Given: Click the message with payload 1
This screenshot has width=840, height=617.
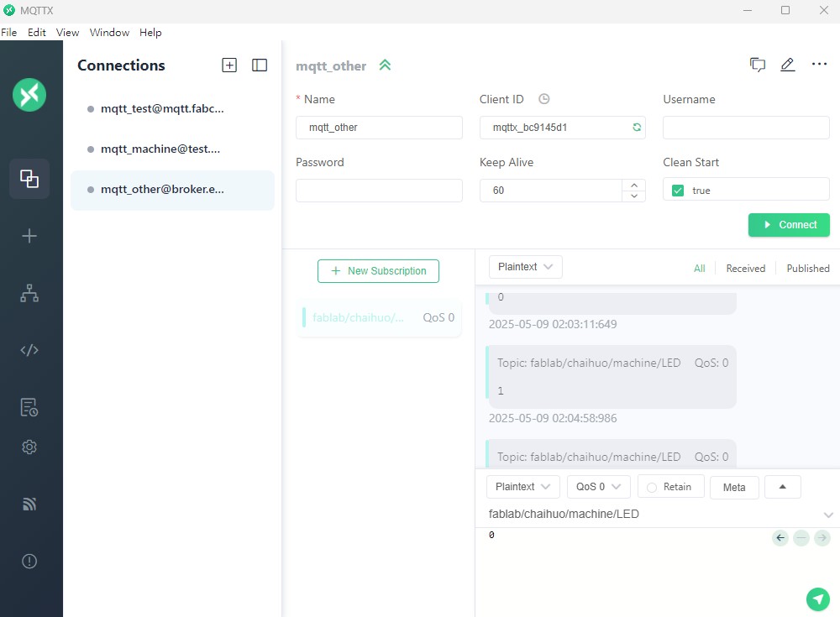Looking at the screenshot, I should click(x=611, y=377).
